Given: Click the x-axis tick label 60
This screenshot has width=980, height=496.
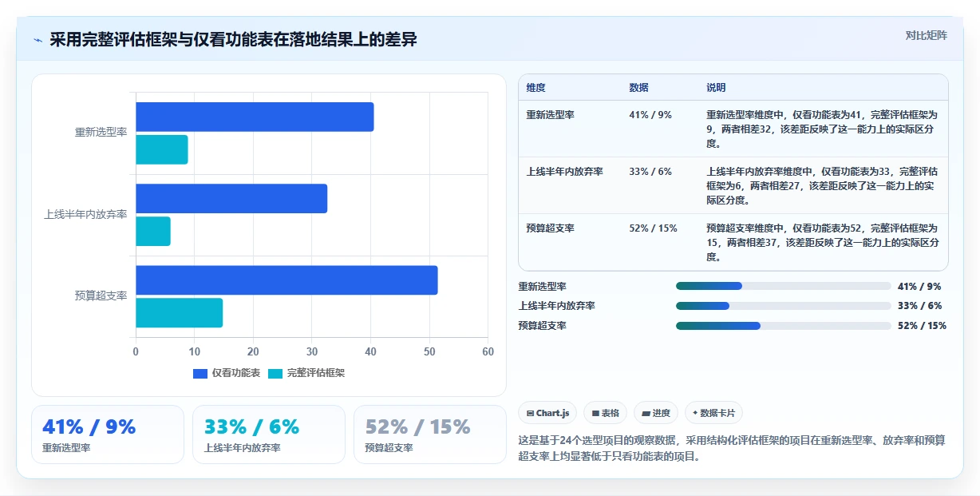Looking at the screenshot, I should pyautogui.click(x=488, y=351).
